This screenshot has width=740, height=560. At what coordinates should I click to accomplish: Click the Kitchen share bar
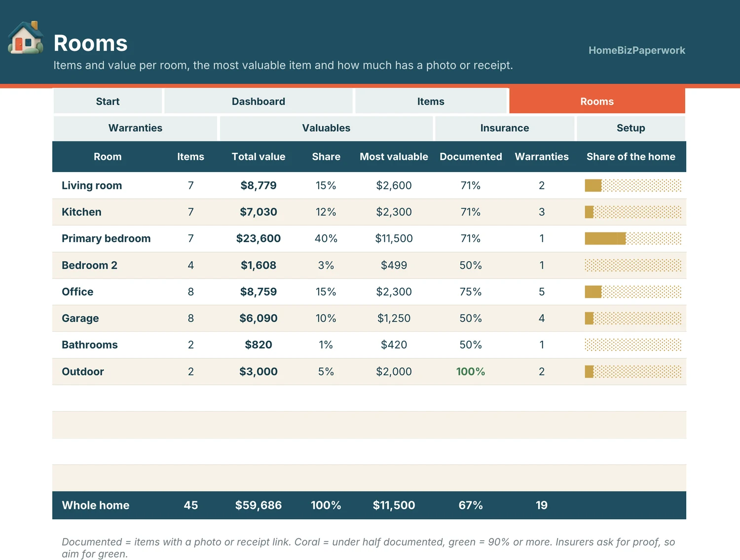633,212
